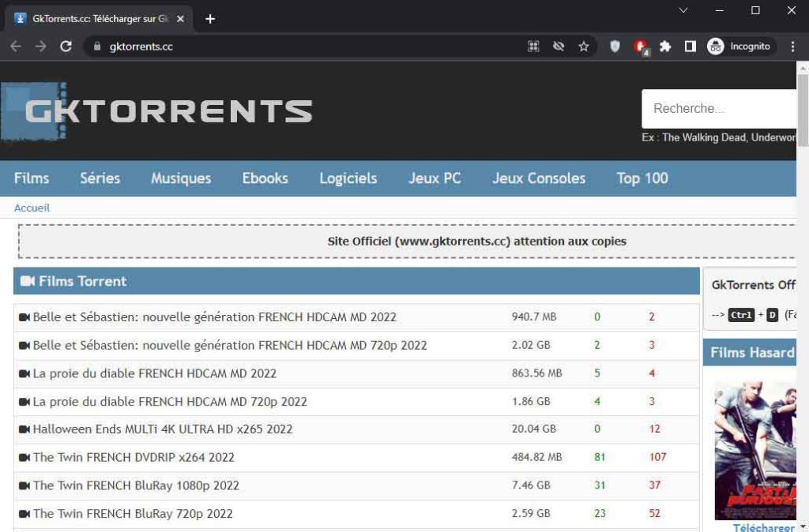Click camera icon beside La proie du diable 720p

[x=24, y=402]
